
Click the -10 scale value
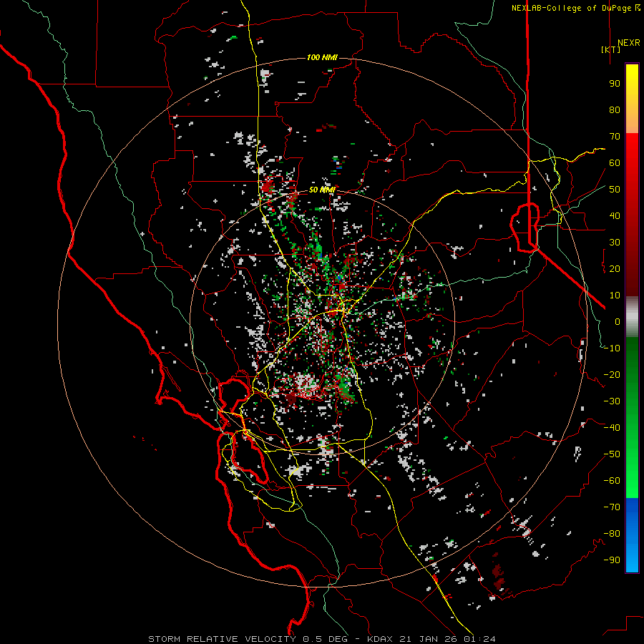tap(612, 348)
